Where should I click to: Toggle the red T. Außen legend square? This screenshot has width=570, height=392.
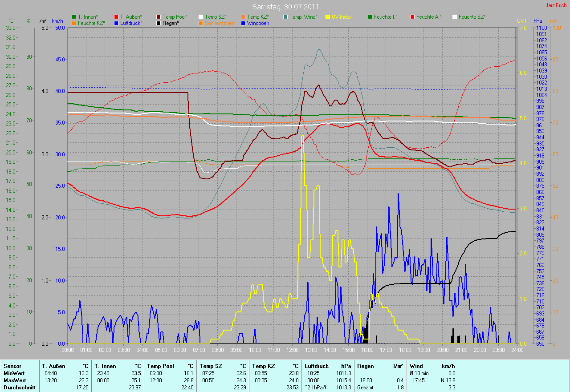[x=116, y=17]
